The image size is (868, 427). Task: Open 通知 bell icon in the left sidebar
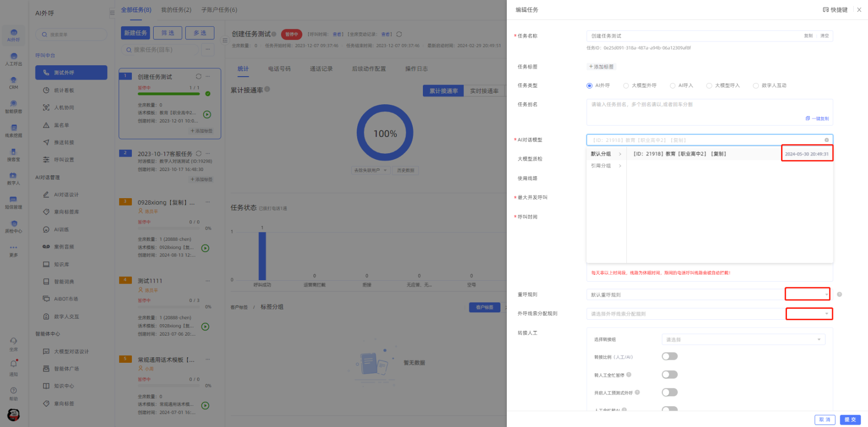click(13, 364)
